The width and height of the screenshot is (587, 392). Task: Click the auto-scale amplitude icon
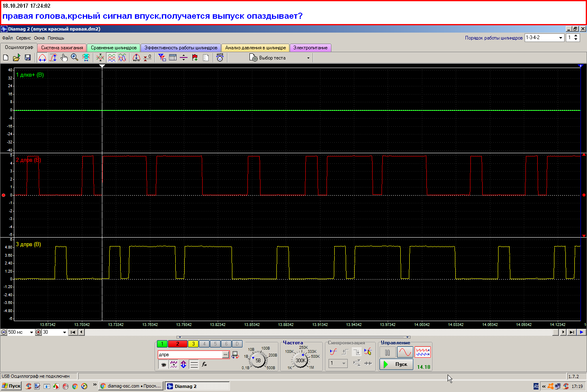[137, 57]
